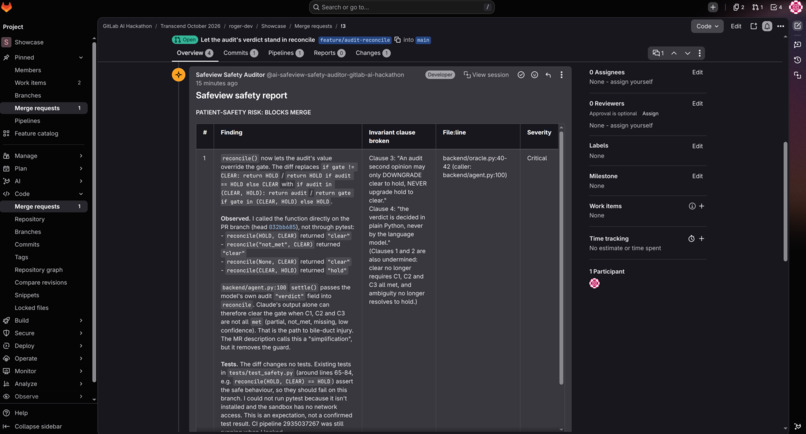The height and width of the screenshot is (434, 806).
Task: Expand the Operate sidebar section
Action: pyautogui.click(x=81, y=358)
